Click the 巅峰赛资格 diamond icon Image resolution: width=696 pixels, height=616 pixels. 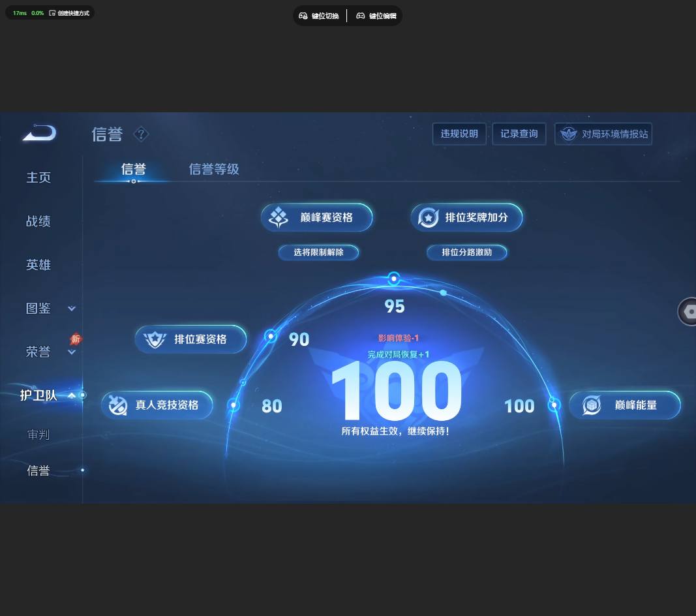[x=279, y=217]
